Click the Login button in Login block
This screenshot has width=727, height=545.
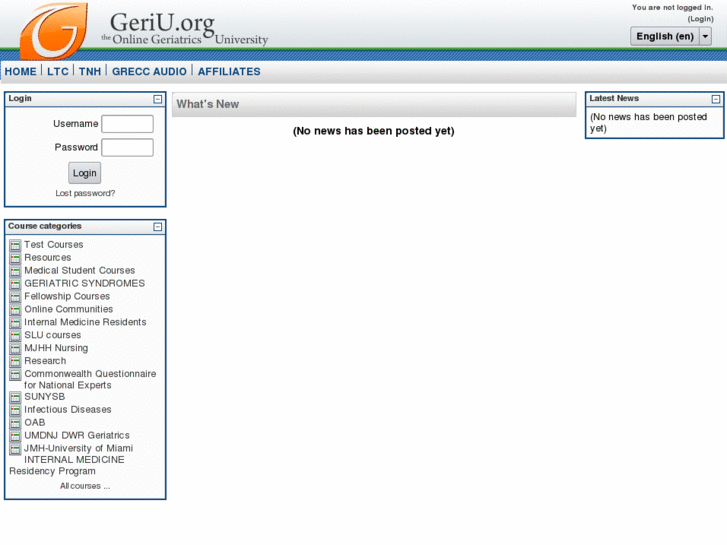(84, 173)
